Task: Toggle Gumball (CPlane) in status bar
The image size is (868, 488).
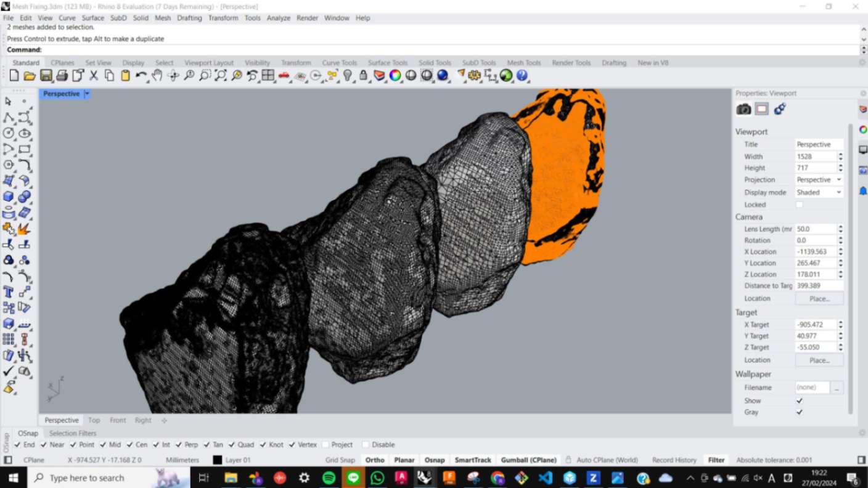Action: (528, 460)
